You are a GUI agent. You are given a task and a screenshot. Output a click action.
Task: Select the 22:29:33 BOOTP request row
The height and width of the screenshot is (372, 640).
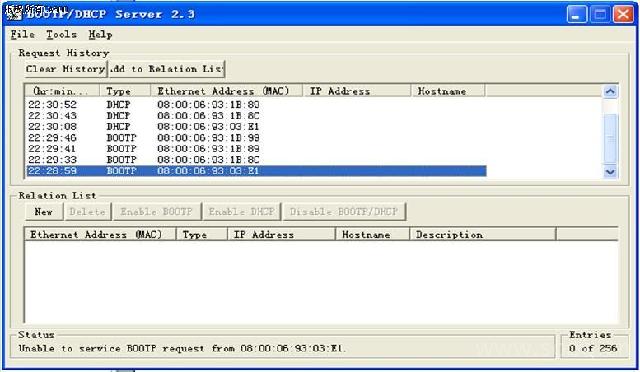coord(256,160)
